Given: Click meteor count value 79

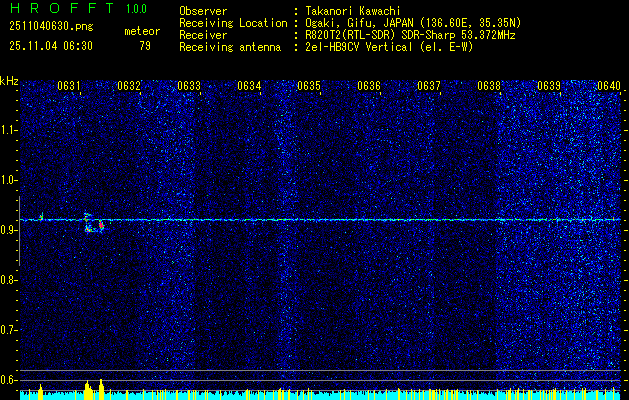Looking at the screenshot, I should click(x=145, y=46).
